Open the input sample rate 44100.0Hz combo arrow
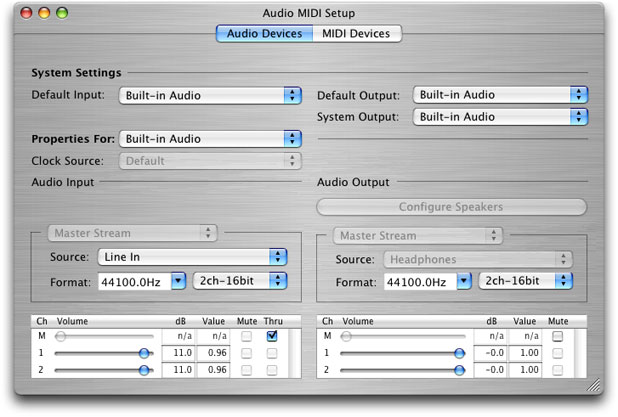 pyautogui.click(x=178, y=281)
